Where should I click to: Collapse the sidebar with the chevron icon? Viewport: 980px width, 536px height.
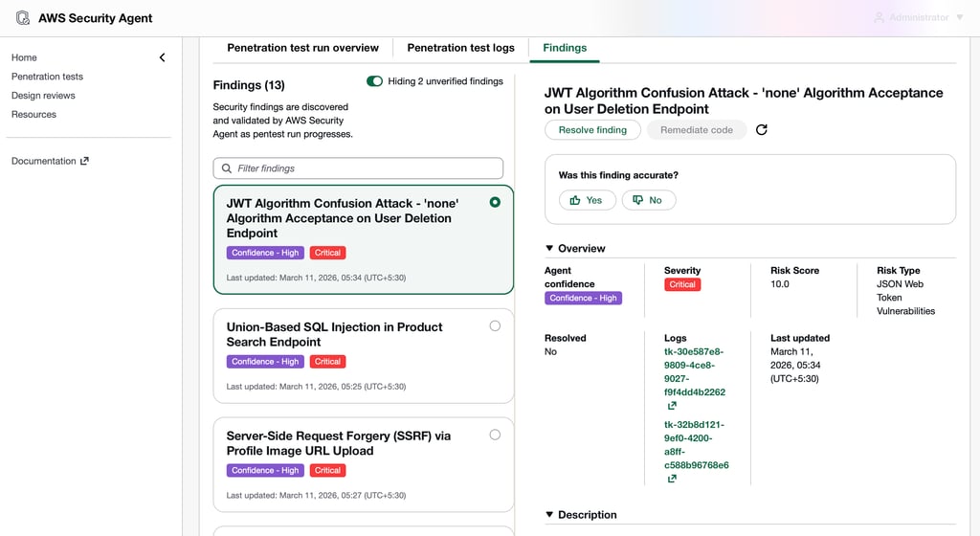[x=162, y=57]
